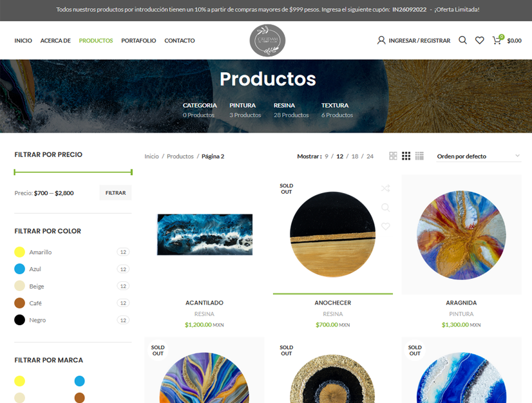
Task: Click the Inicio breadcrumb link
Action: coord(151,156)
